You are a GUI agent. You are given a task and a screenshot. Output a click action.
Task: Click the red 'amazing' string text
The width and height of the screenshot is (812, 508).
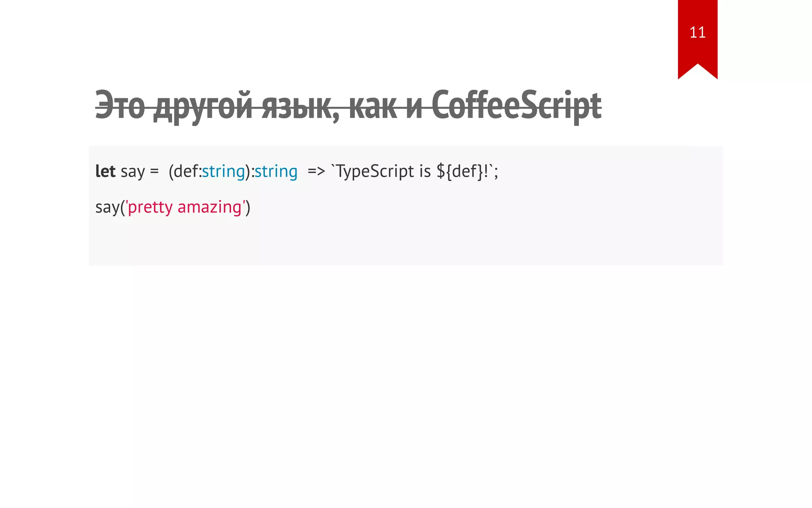click(x=209, y=207)
